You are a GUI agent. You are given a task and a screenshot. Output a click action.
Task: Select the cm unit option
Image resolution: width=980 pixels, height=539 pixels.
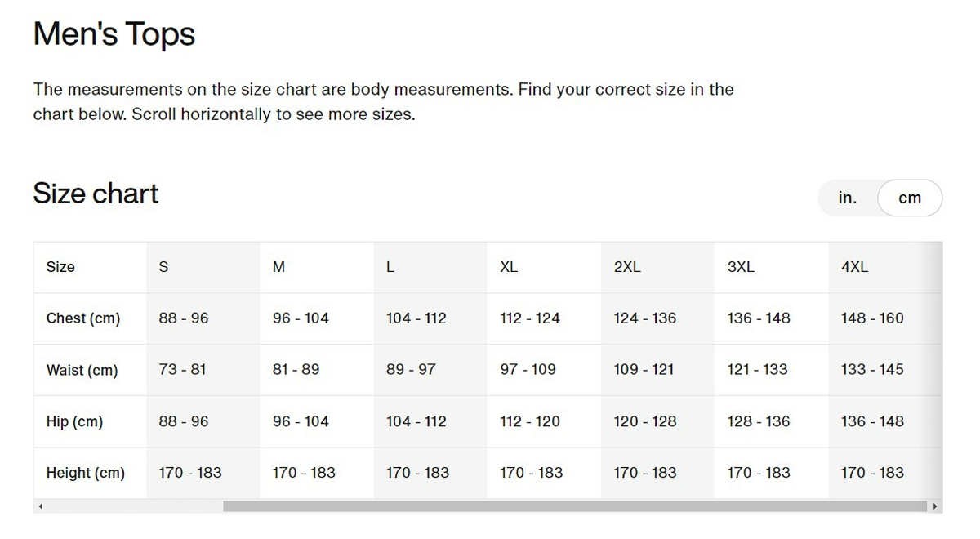coord(910,198)
